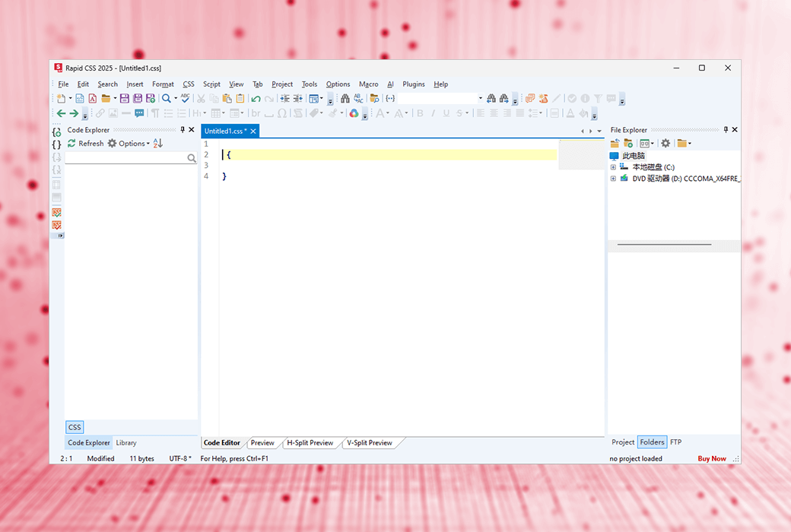The image size is (791, 532).
Task: Click the Indent lines icon
Action: pos(285,98)
